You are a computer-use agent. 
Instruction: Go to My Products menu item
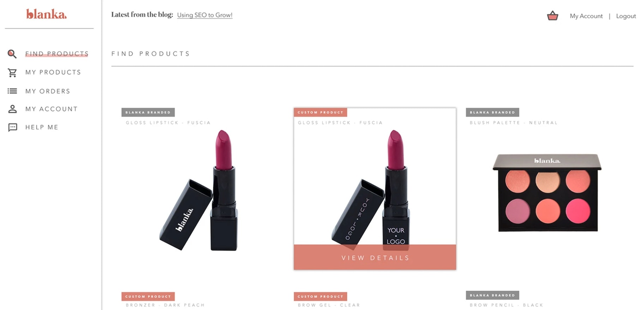click(x=53, y=72)
